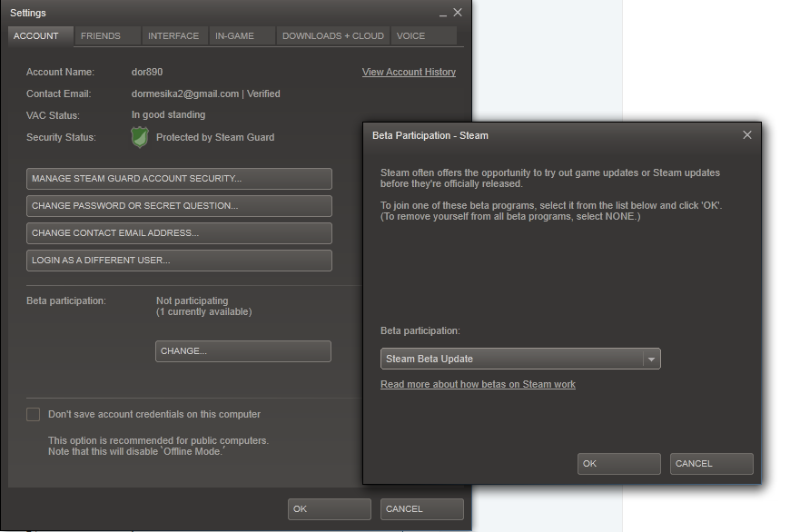Close the Beta Participation dialog with X
The image size is (790, 532).
[746, 135]
